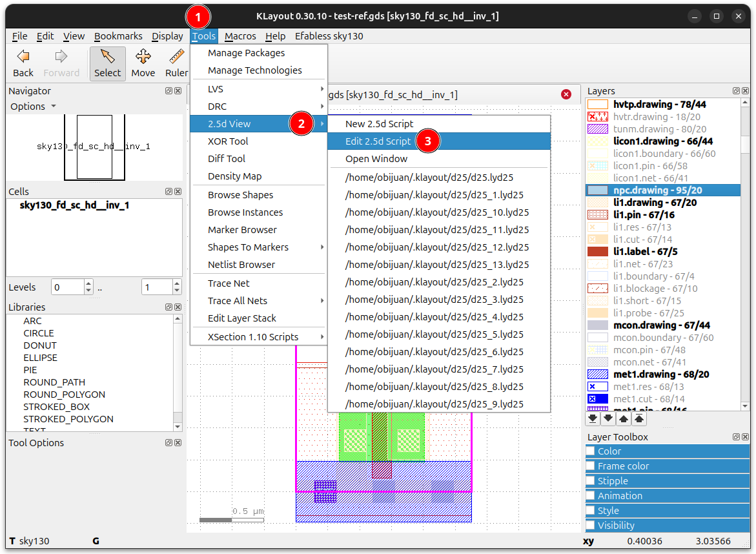Click the first Levels input field
Image resolution: width=756 pixels, height=554 pixels.
[x=68, y=287]
